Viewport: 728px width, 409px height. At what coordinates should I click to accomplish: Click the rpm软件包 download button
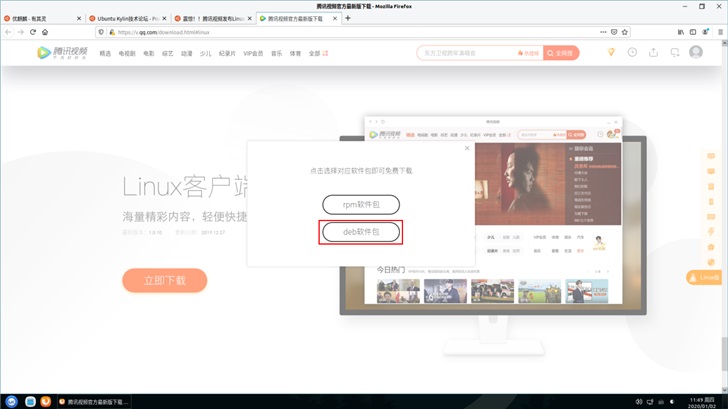pyautogui.click(x=361, y=205)
